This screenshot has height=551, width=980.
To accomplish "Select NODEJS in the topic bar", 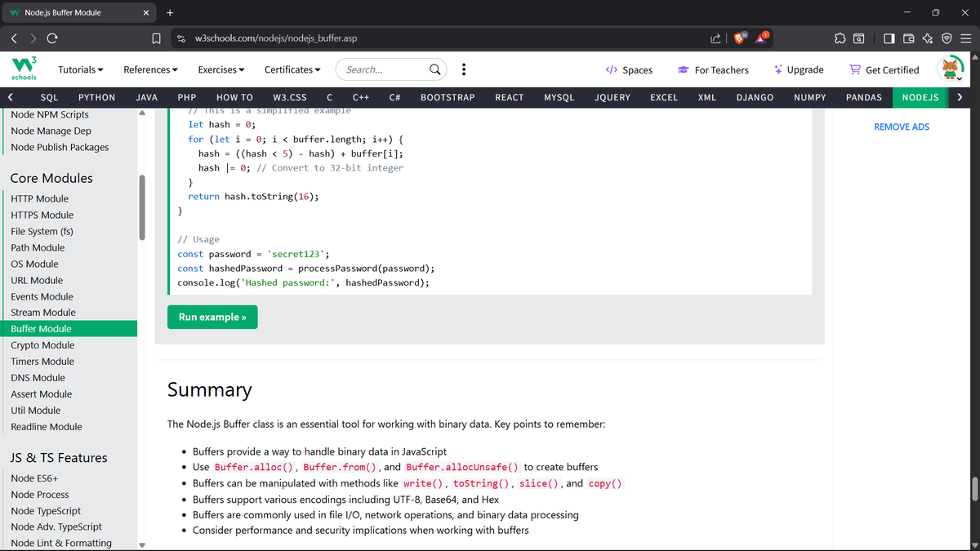I will pyautogui.click(x=920, y=97).
